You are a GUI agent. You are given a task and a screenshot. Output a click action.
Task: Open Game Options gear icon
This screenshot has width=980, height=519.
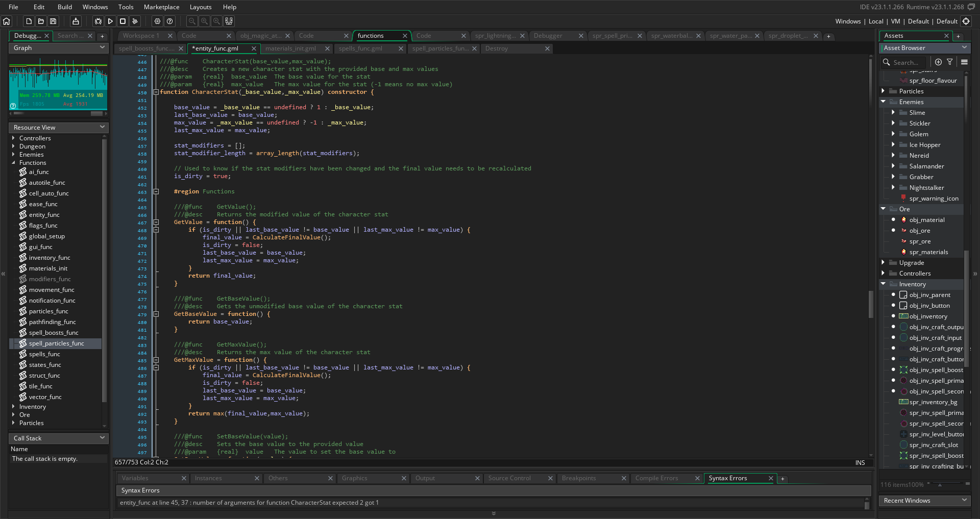point(158,21)
